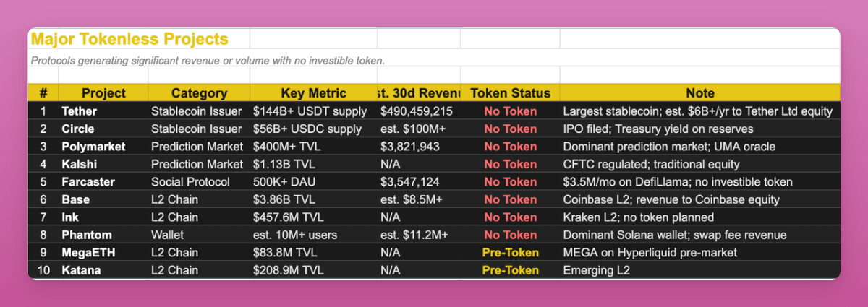
Task: Select Kalshi's 'Prediction Market' category cell
Action: 199,164
